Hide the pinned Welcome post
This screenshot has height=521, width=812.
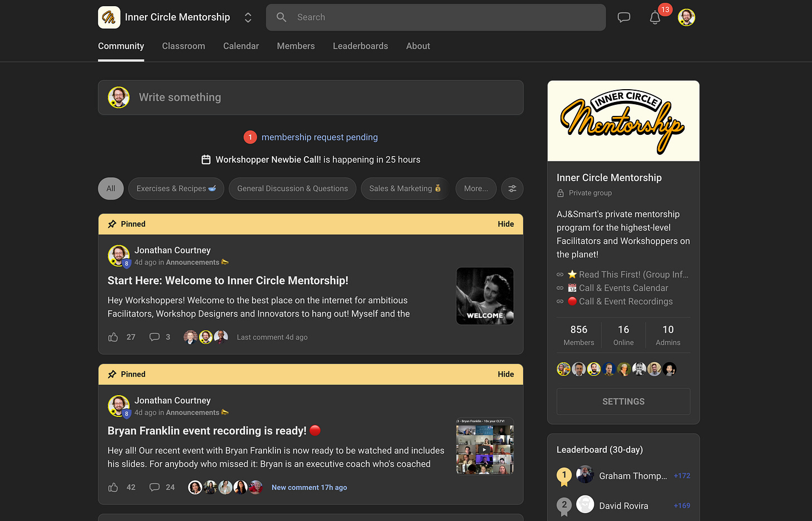[x=506, y=224]
